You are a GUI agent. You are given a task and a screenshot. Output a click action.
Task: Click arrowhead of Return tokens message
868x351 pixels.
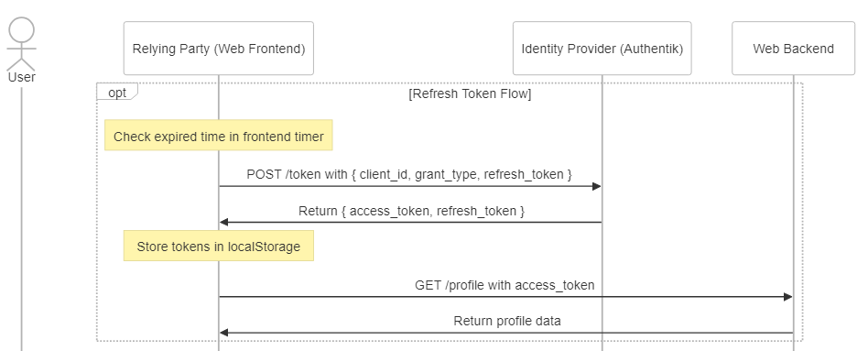pos(223,223)
